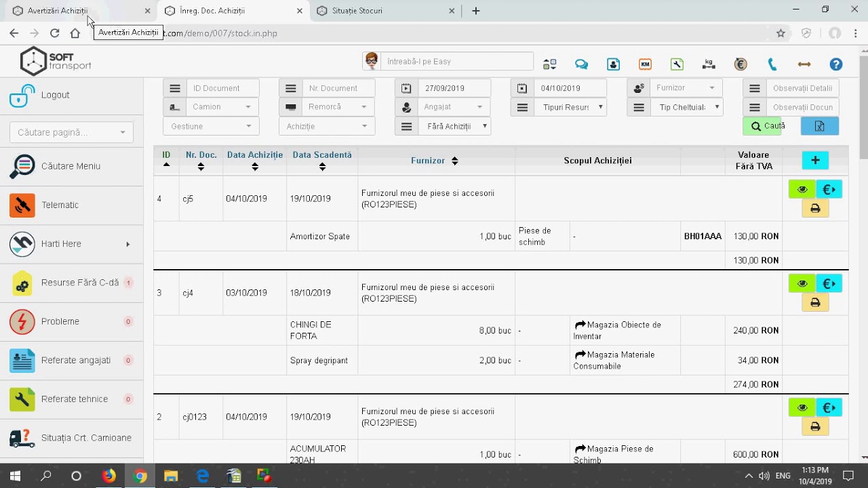This screenshot has height=488, width=868.
Task: View document cj4 with green eye button
Action: click(x=802, y=283)
